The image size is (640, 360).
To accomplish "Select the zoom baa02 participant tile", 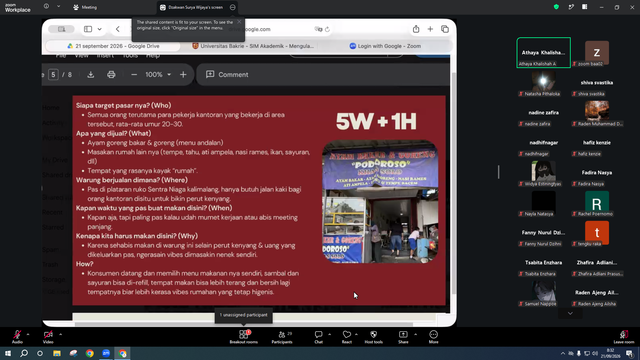I will [597, 53].
